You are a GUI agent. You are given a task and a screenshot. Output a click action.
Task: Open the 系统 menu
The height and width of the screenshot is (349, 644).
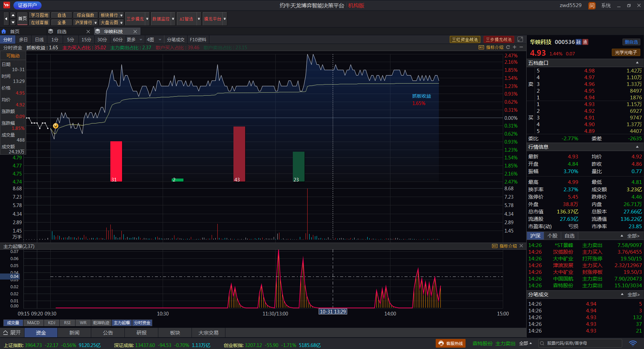[x=606, y=5]
